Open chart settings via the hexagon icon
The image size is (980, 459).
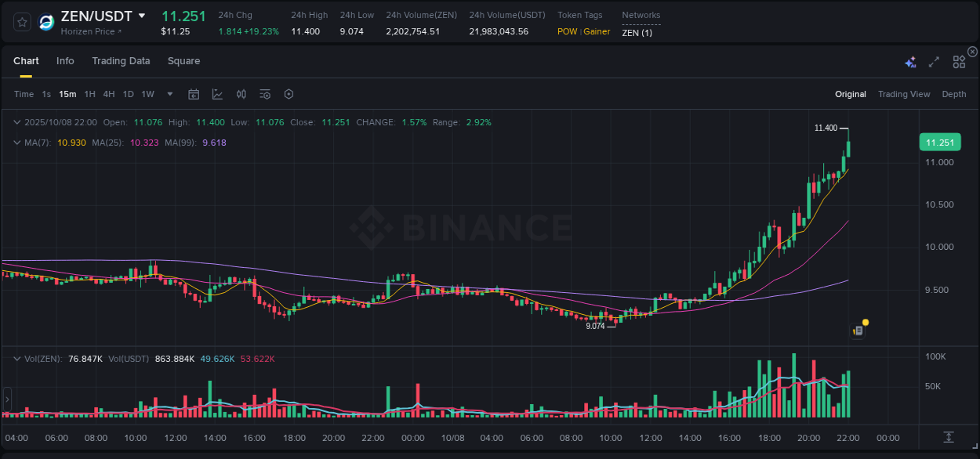(x=289, y=94)
